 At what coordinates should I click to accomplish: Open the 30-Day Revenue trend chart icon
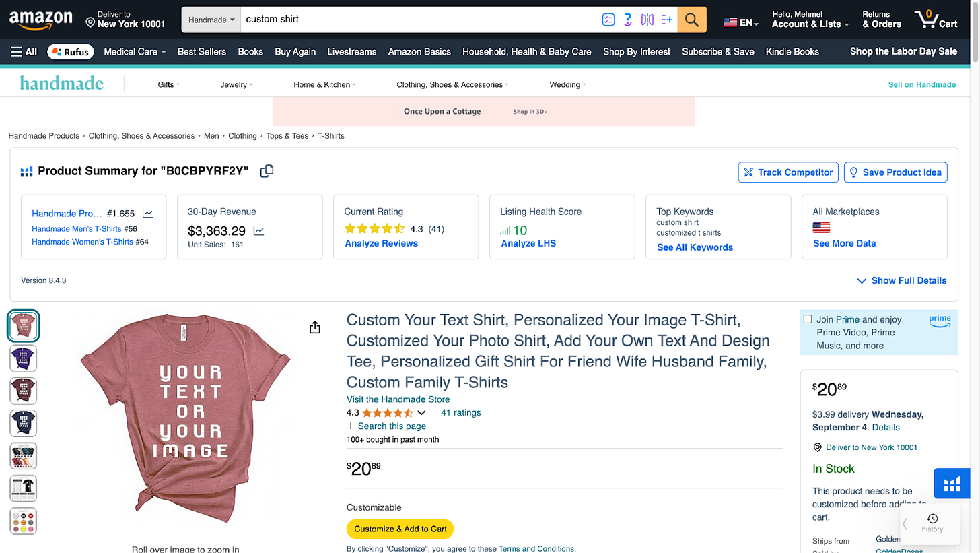point(259,231)
